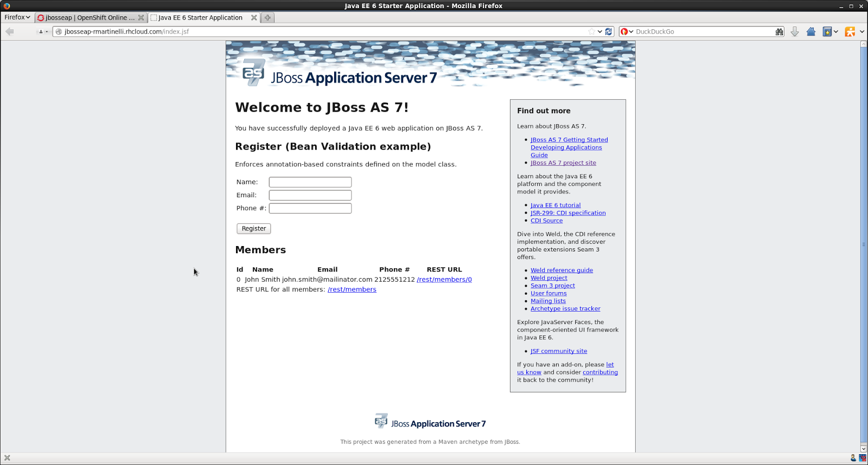Open the /rest/members/0 link
Image resolution: width=868 pixels, height=465 pixels.
(x=444, y=280)
